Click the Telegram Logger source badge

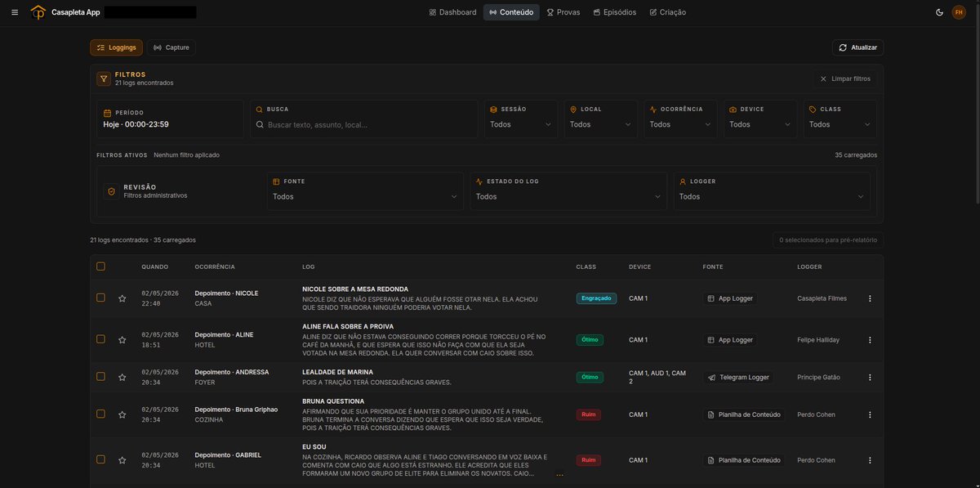738,378
